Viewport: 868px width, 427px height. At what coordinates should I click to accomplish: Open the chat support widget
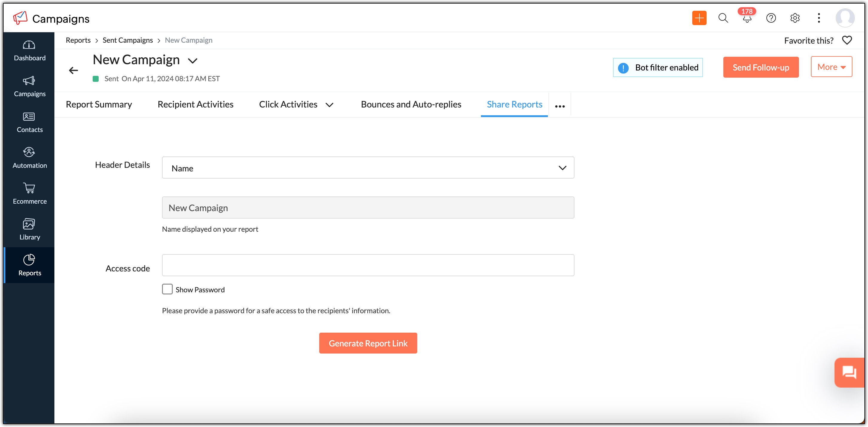coord(849,372)
